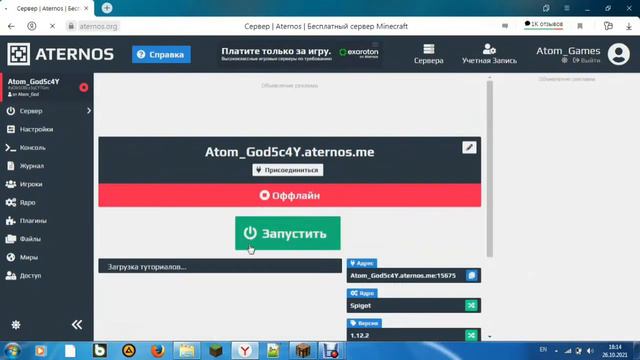The image size is (640, 360).
Task: Close the Aternos browser tab
Action: pos(86,8)
